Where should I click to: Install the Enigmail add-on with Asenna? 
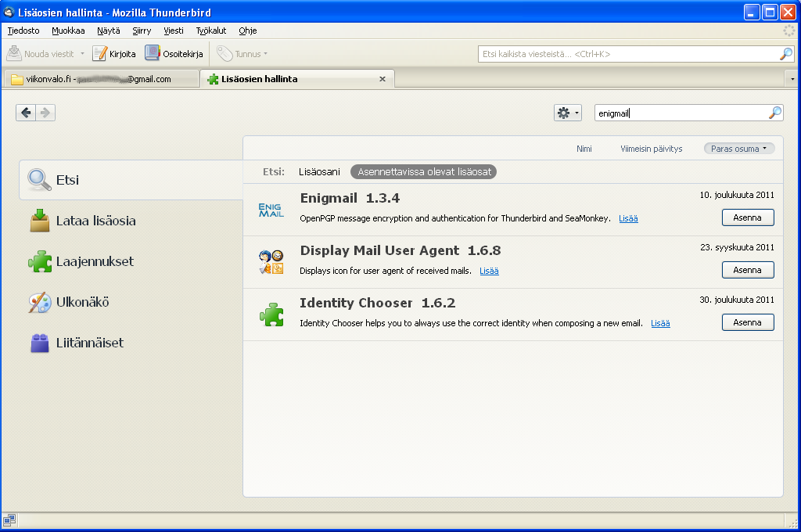tap(748, 217)
